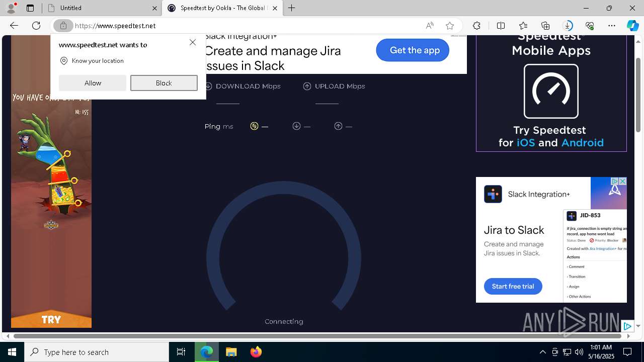
Task: Add this page to favorites star
Action: tap(450, 26)
